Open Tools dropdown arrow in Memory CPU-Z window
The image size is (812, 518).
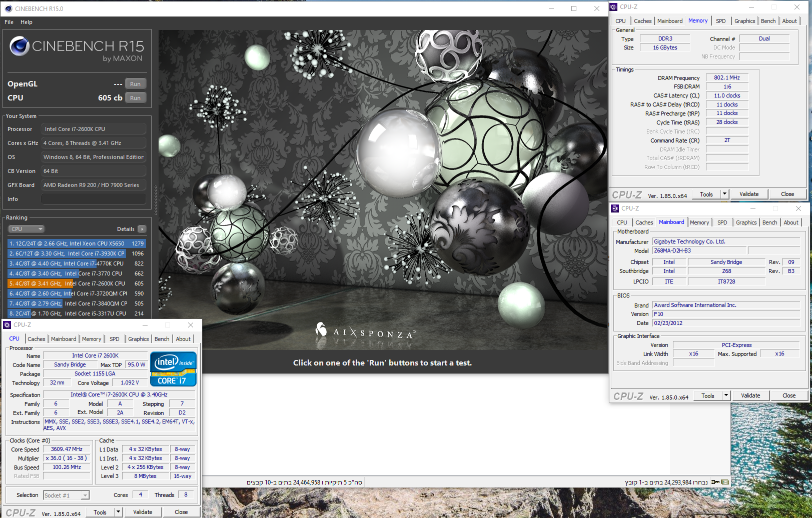coord(724,194)
